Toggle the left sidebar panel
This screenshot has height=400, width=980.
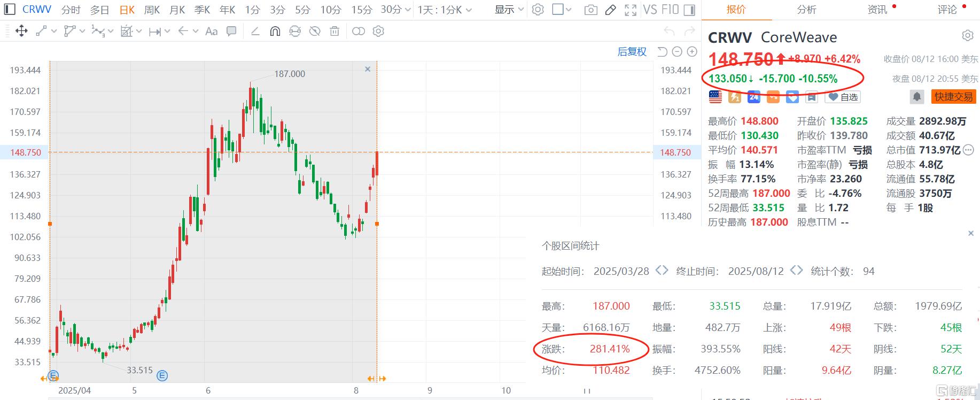[9, 10]
